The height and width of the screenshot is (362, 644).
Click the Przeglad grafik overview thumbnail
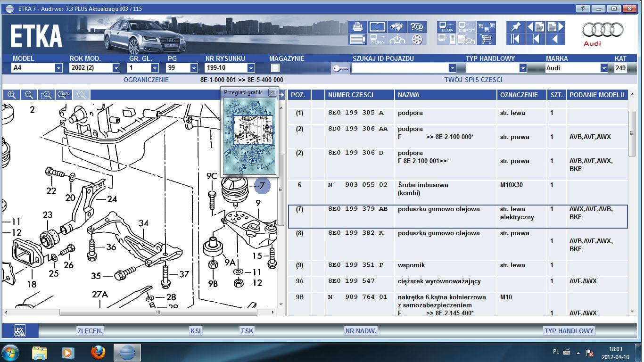pyautogui.click(x=250, y=137)
